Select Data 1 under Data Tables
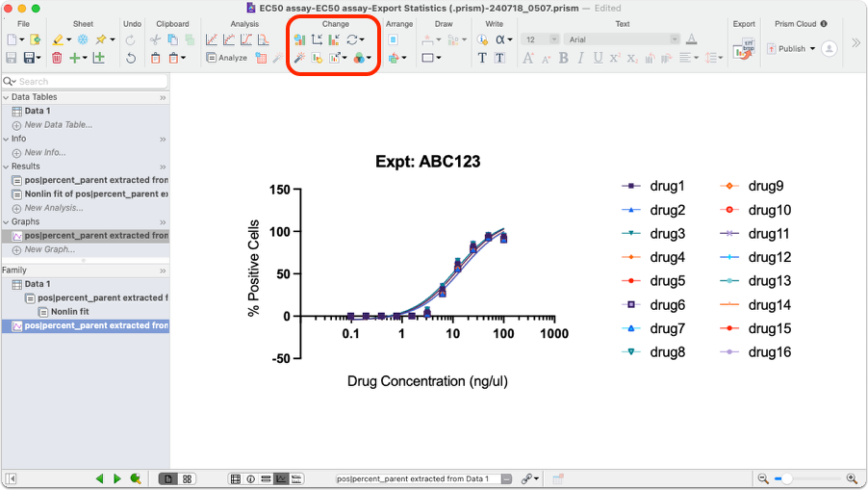The image size is (868, 490). 38,111
